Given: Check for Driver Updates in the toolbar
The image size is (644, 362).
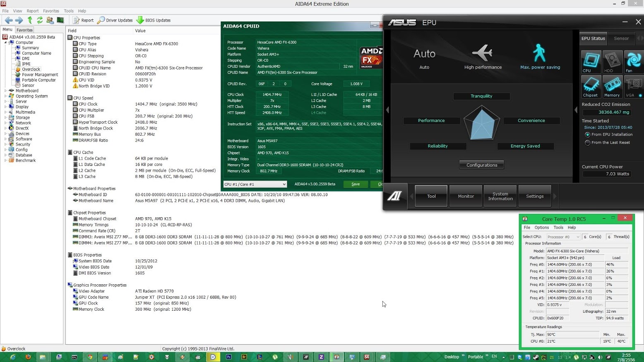Looking at the screenshot, I should [115, 20].
